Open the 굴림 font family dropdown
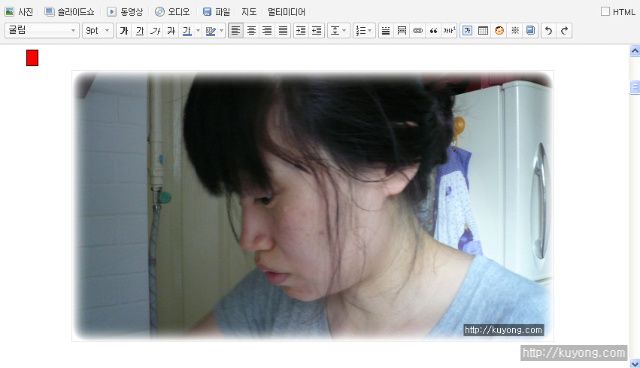 click(42, 31)
